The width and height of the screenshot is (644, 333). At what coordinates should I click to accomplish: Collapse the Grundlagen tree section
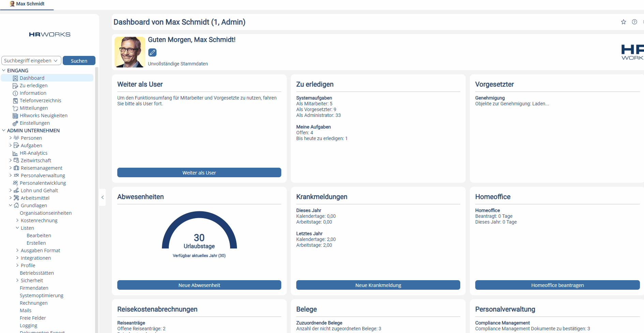[x=11, y=206]
